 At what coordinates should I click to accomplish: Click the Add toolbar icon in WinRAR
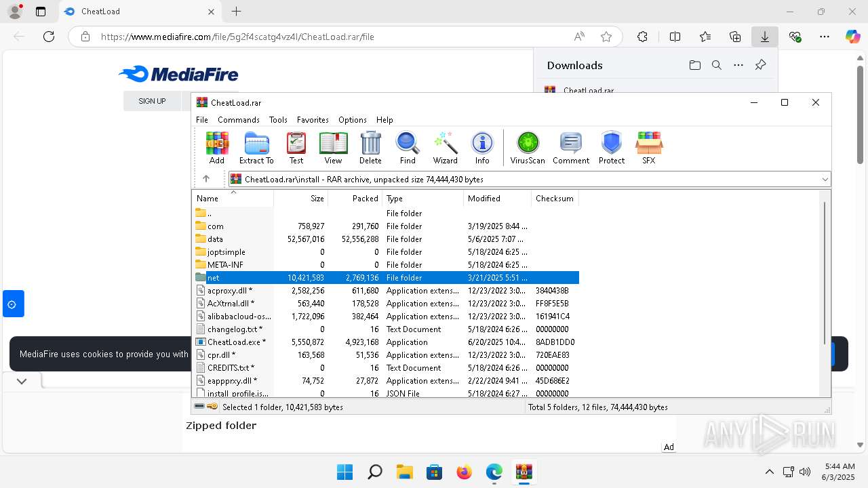pos(217,148)
